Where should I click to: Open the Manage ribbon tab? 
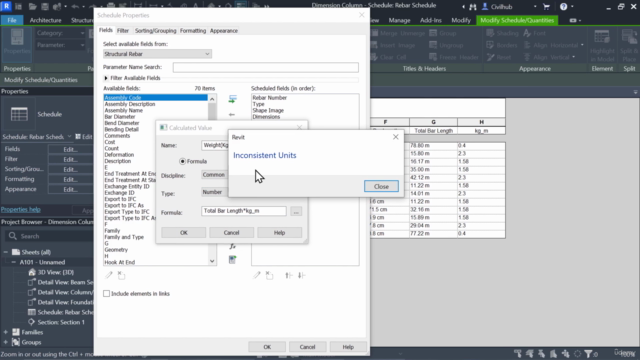coord(399,20)
